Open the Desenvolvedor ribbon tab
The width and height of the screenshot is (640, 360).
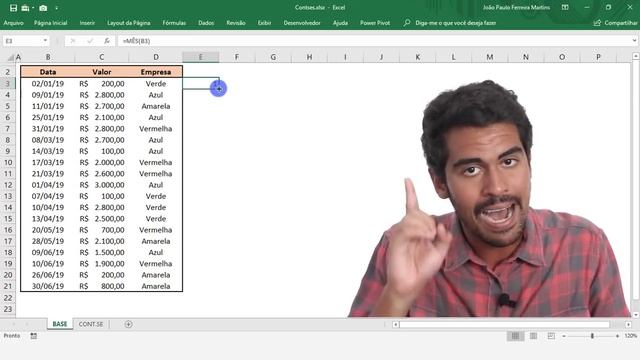(x=302, y=23)
